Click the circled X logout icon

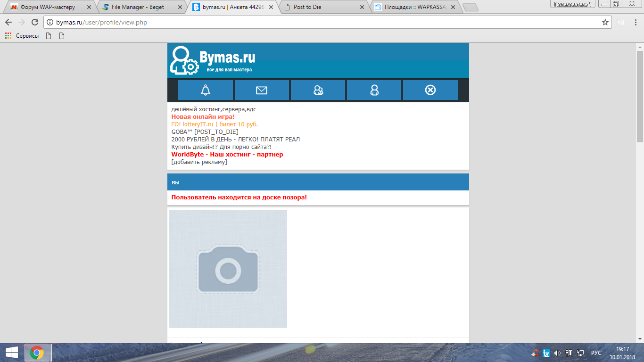click(x=430, y=90)
